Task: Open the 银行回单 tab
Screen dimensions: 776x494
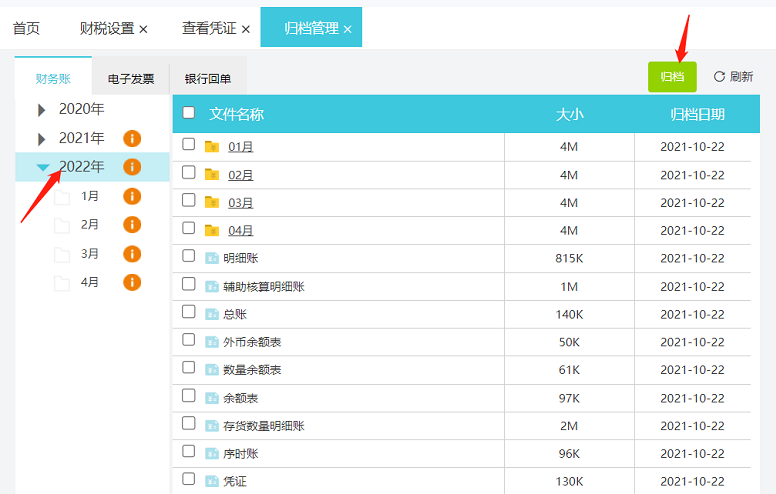Action: [x=208, y=78]
